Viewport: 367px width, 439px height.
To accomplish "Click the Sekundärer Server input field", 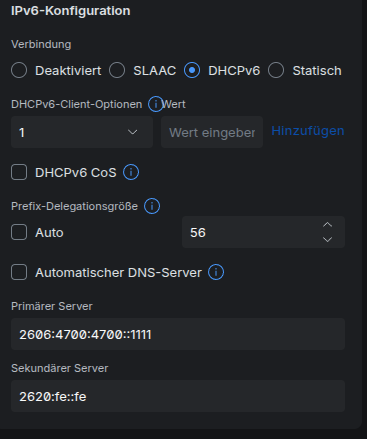I will pos(178,396).
